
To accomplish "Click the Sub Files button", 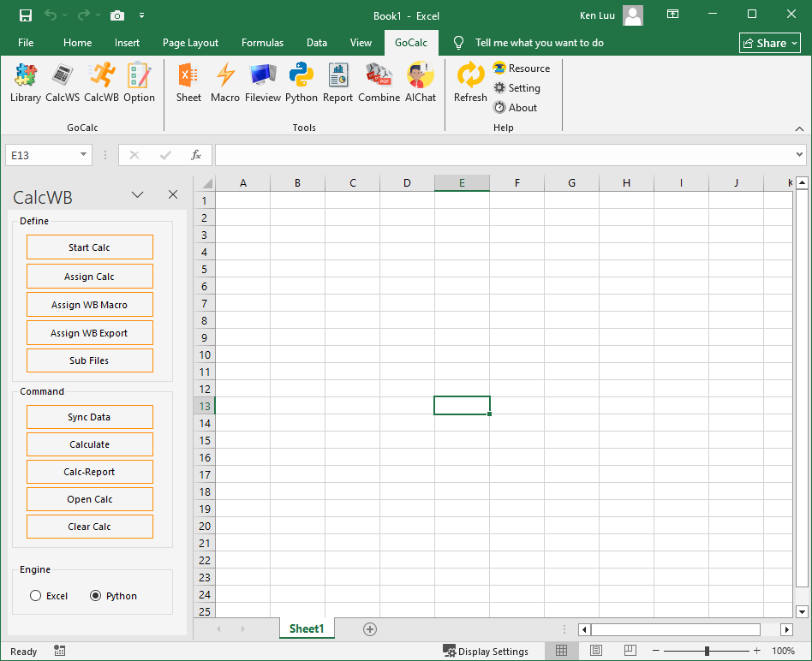I will (x=90, y=360).
